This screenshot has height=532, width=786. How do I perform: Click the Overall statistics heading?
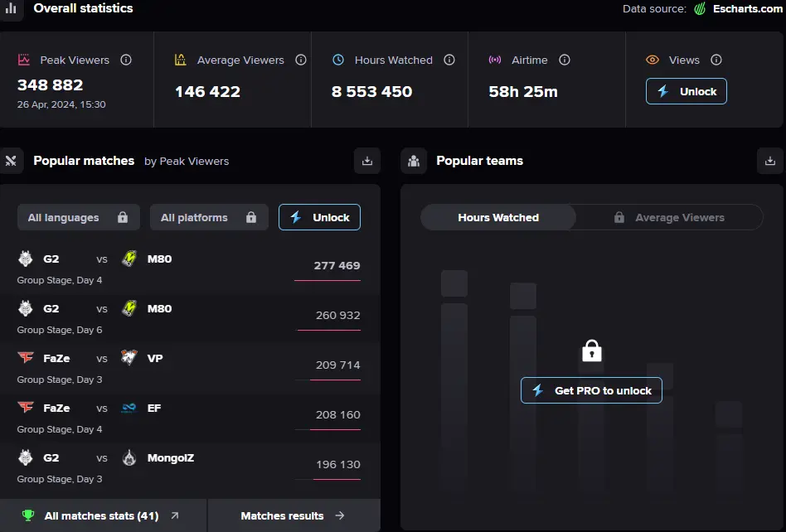pyautogui.click(x=83, y=8)
